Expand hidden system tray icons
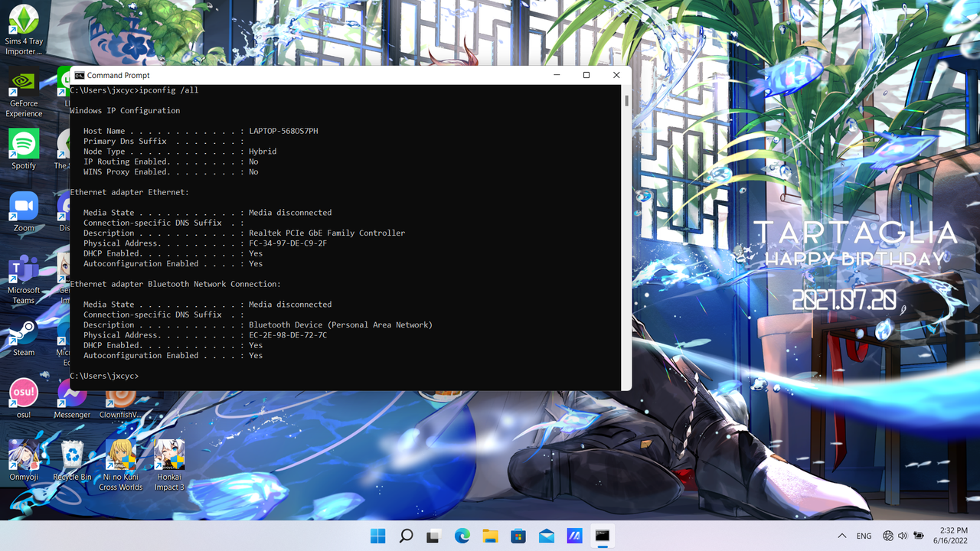 click(x=841, y=536)
